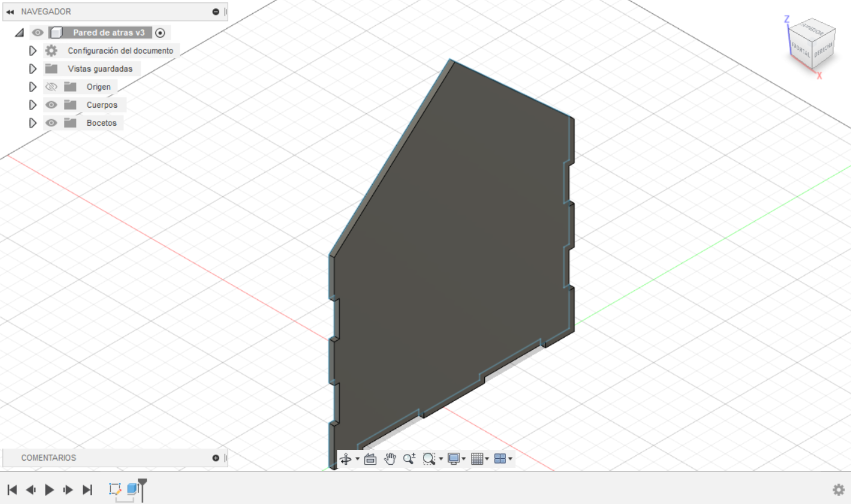
Task: Step timeline forward one feature
Action: coord(69,490)
